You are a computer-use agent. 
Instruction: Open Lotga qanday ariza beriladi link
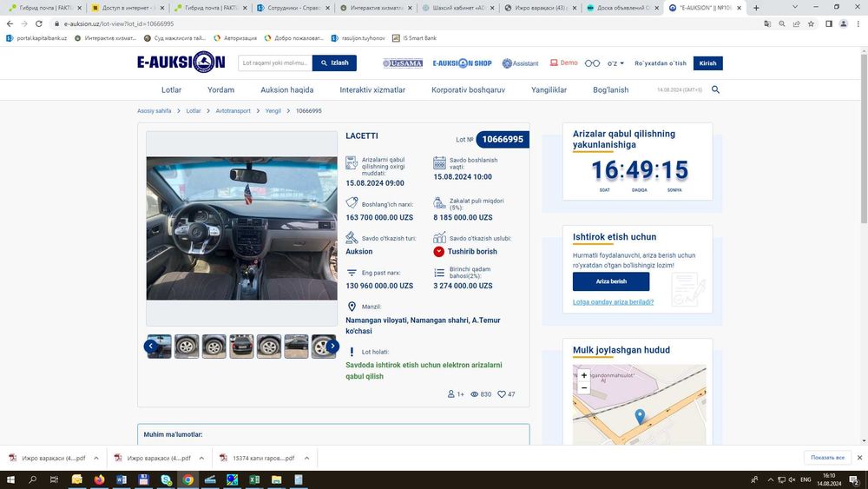pos(613,301)
